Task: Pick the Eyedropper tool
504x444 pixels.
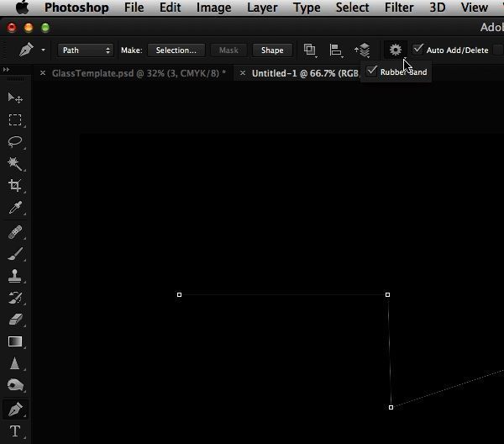Action: coord(15,208)
